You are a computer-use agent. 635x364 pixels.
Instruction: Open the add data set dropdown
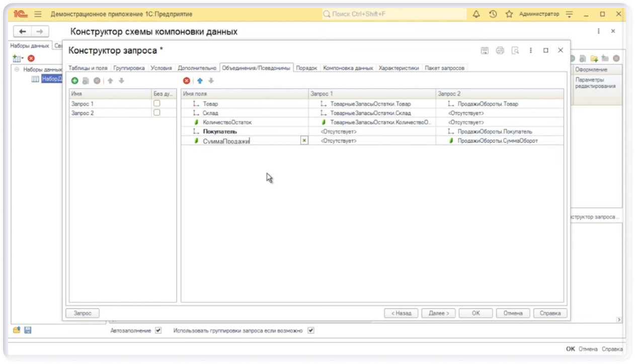click(18, 59)
